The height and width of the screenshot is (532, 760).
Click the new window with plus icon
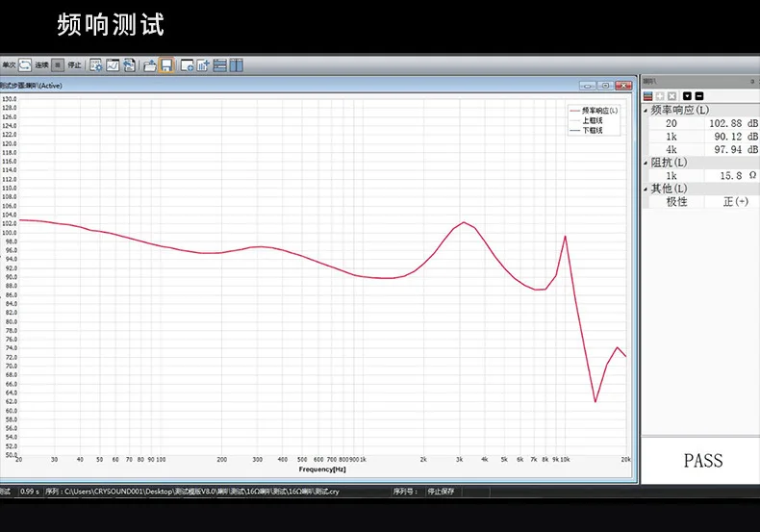(187, 64)
